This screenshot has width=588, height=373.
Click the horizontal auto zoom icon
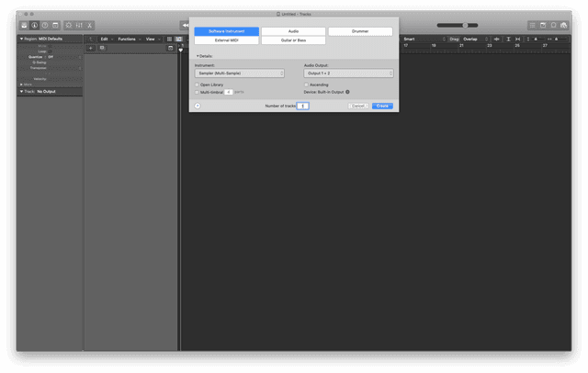(x=517, y=39)
